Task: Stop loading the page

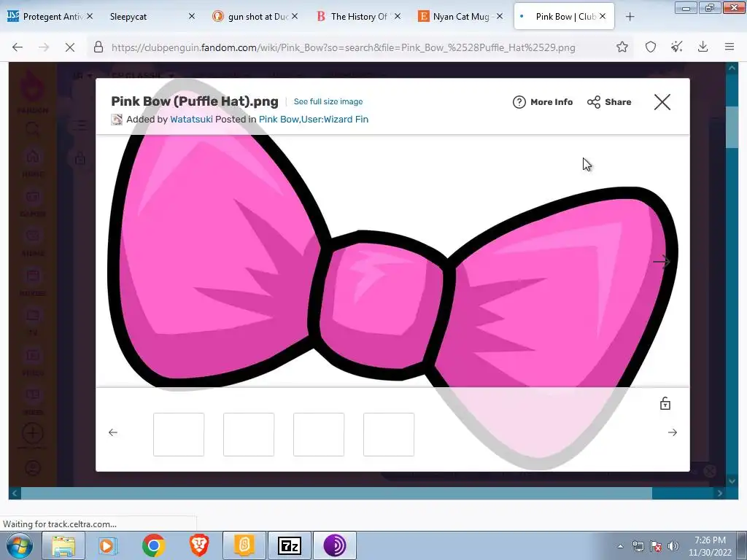Action: tap(69, 47)
